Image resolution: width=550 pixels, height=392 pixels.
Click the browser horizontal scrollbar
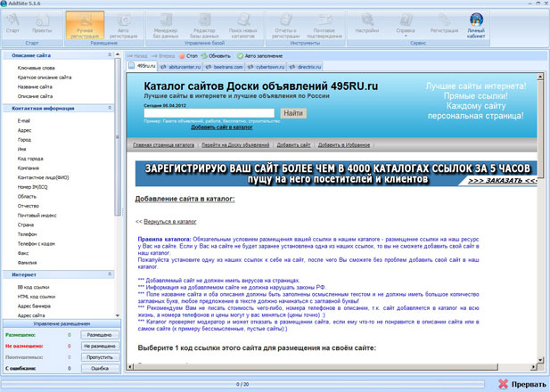pos(316,367)
